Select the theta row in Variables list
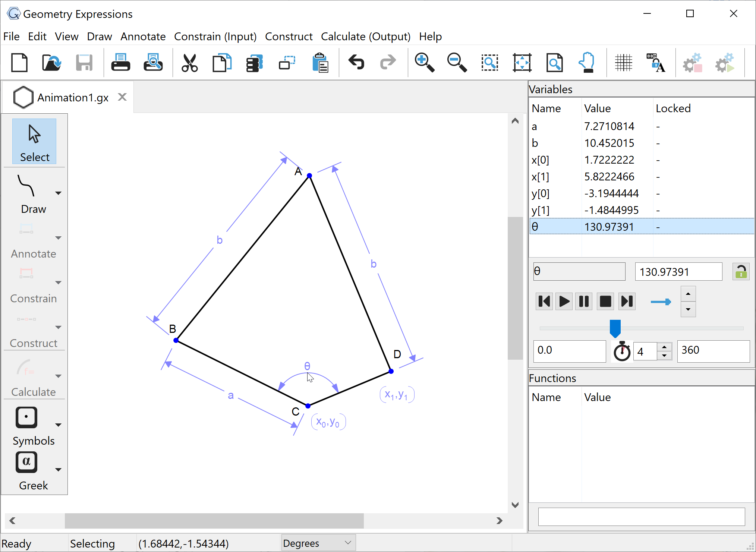756x552 pixels. click(596, 226)
